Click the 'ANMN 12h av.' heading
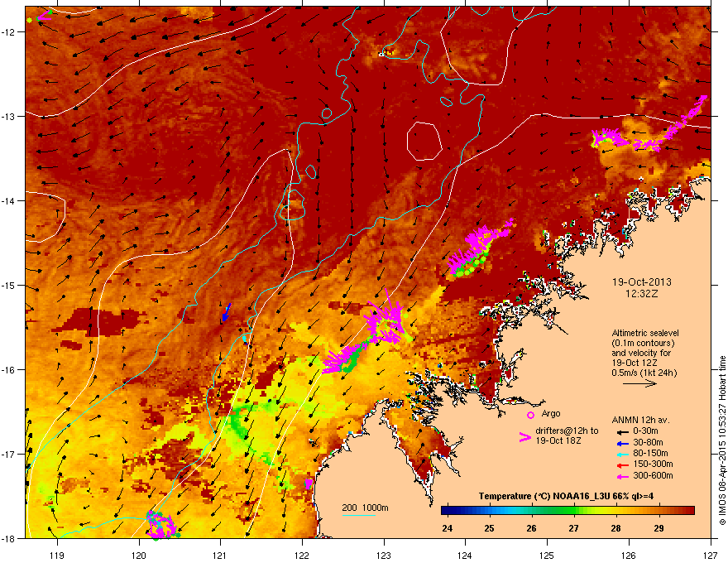This screenshot has height=563, width=728. pyautogui.click(x=640, y=420)
